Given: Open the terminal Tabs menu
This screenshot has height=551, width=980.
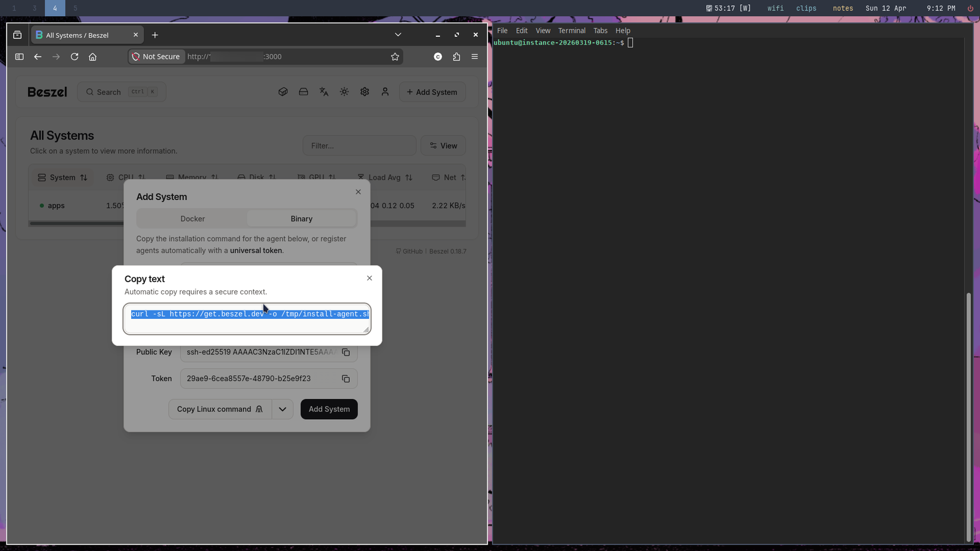Looking at the screenshot, I should [x=600, y=30].
